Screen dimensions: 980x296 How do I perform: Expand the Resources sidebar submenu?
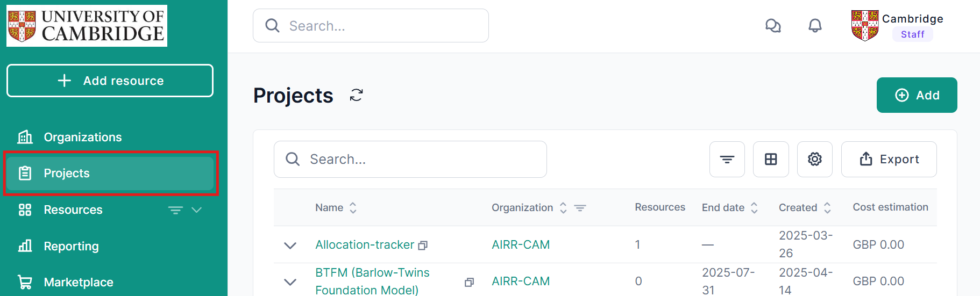click(x=196, y=210)
